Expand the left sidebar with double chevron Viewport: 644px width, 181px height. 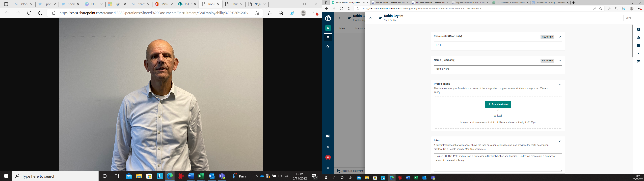coord(328,168)
